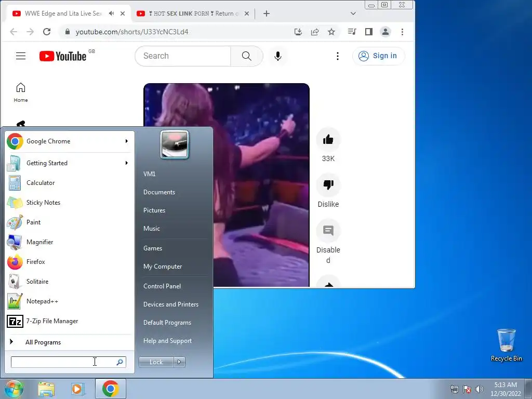Launch Firefox from Start menu
Image resolution: width=532 pixels, height=399 pixels.
click(x=70, y=262)
